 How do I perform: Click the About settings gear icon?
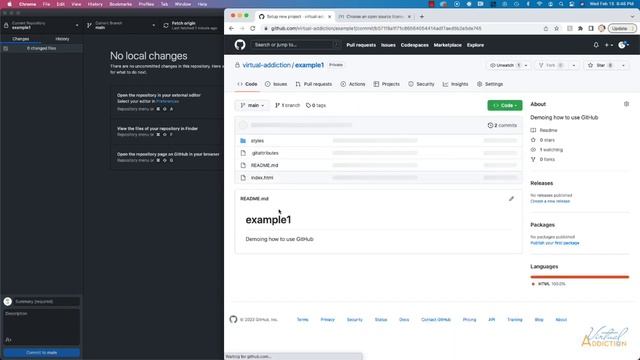pos(626,104)
